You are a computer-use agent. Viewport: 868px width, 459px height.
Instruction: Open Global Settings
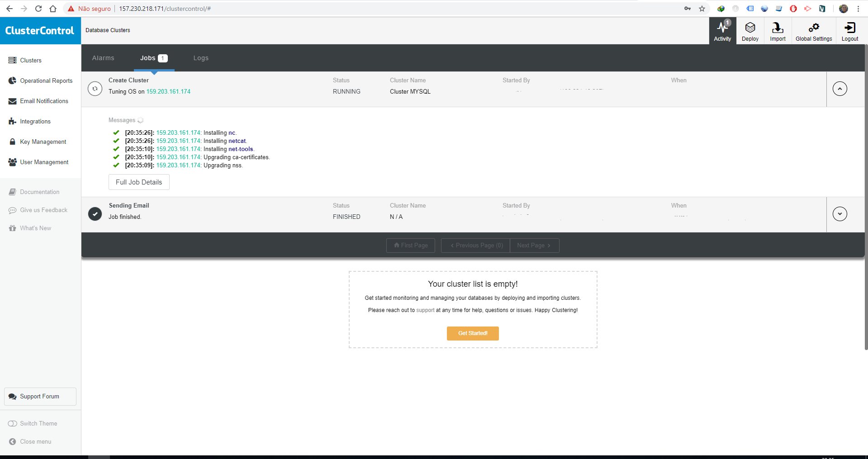(x=813, y=30)
